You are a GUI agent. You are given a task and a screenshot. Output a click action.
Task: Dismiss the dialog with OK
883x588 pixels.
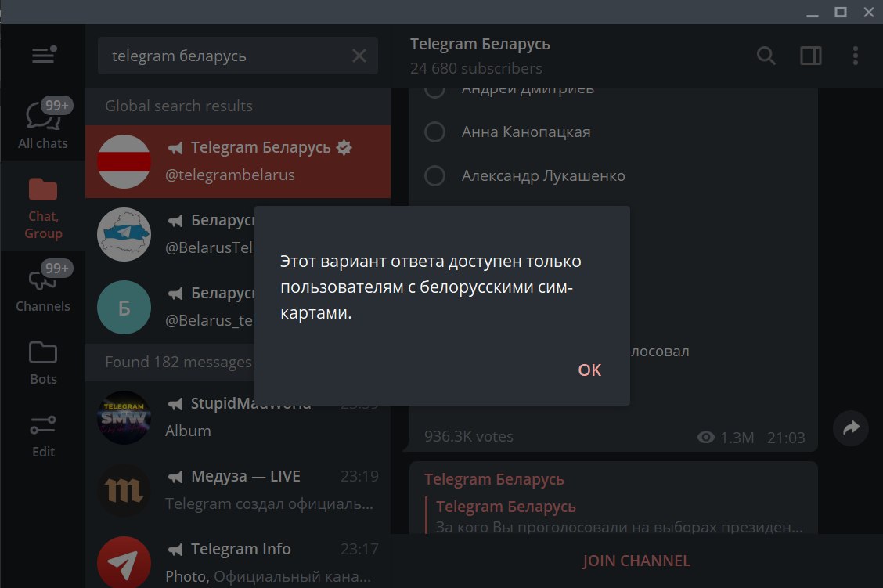[x=589, y=370]
